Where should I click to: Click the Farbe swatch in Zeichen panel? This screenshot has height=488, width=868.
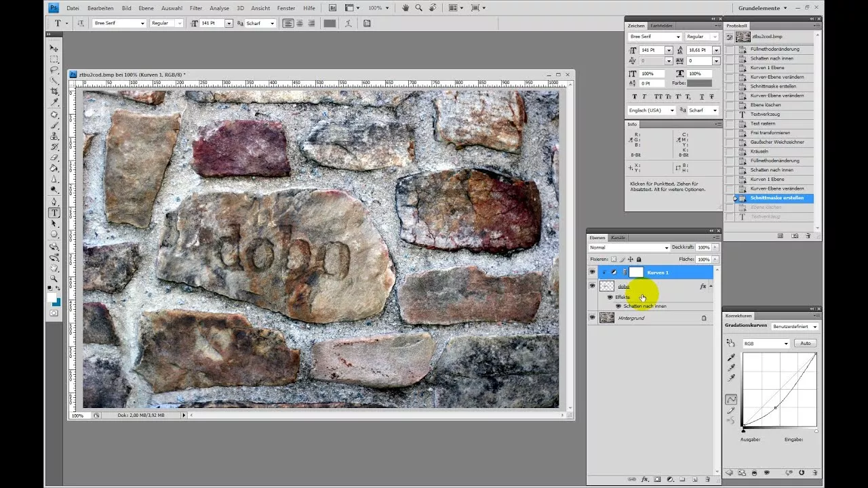click(699, 83)
